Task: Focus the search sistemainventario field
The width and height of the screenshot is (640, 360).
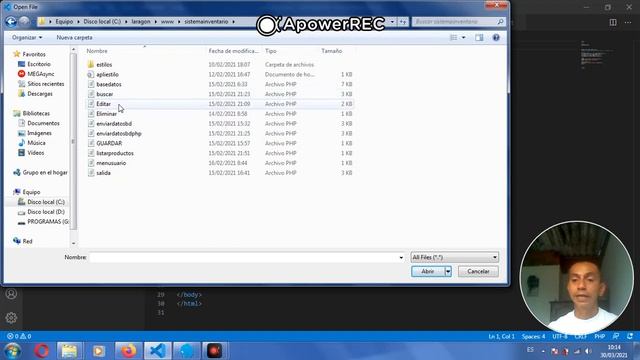Action: pos(454,22)
